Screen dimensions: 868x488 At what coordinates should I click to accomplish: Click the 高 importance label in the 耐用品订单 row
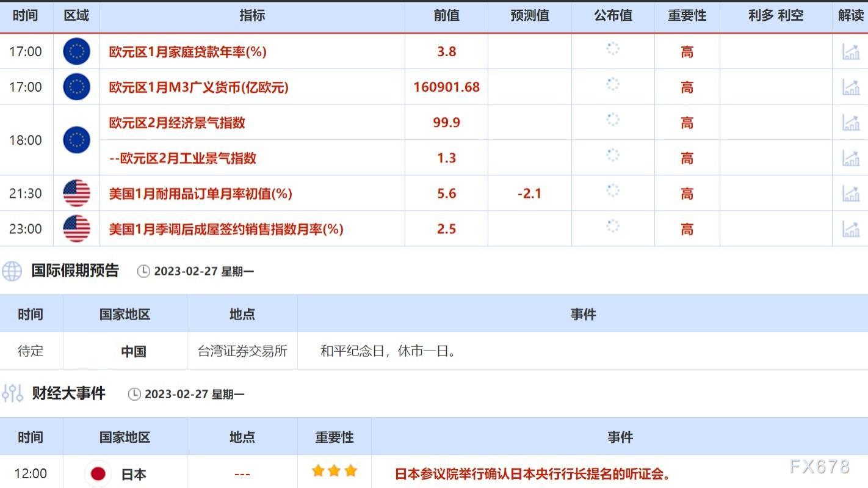(687, 194)
